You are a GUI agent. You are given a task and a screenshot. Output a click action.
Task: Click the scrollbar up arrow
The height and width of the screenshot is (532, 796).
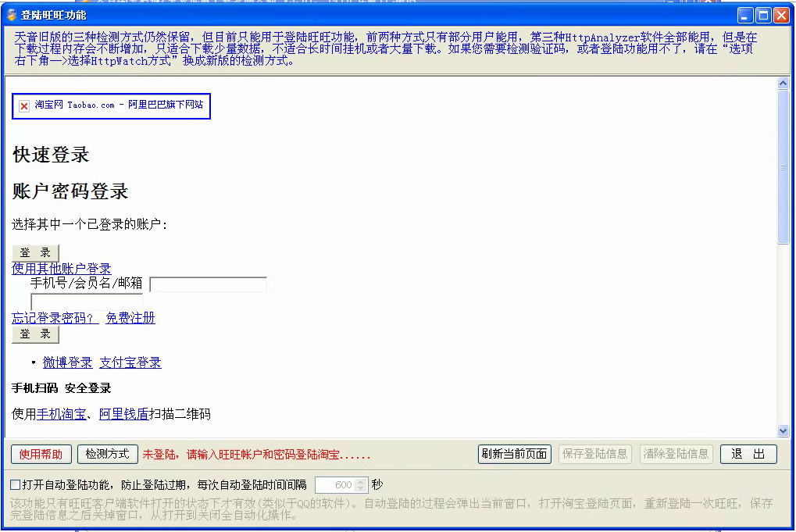point(784,84)
